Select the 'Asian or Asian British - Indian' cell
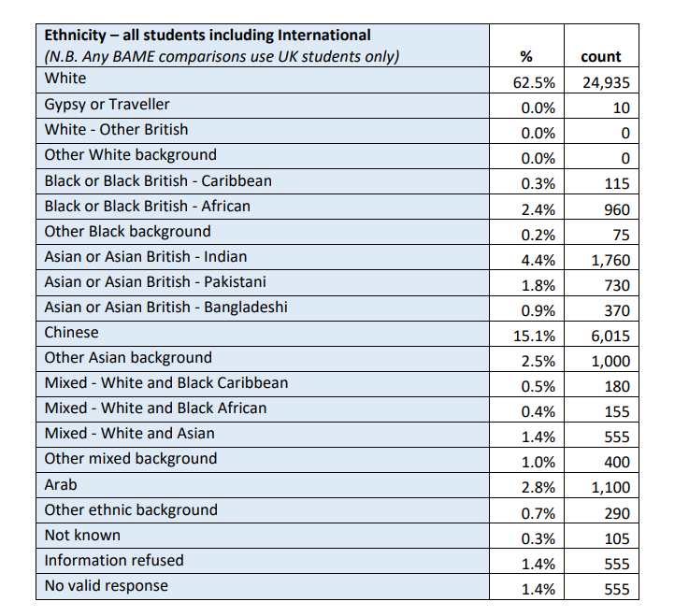689x616 pixels. click(x=146, y=256)
